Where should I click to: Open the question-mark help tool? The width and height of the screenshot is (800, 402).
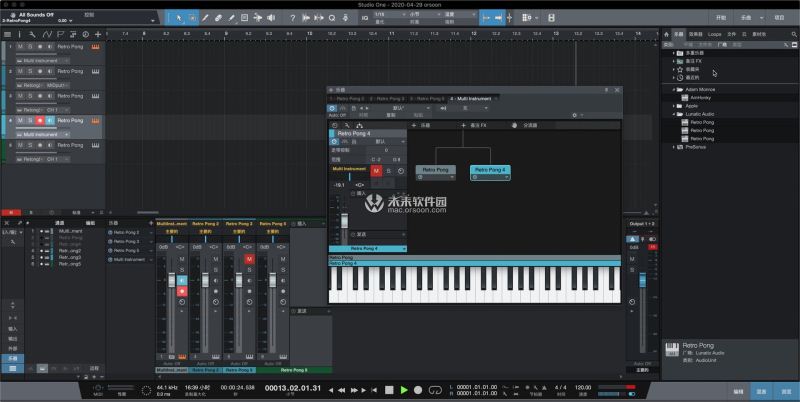tap(292, 18)
